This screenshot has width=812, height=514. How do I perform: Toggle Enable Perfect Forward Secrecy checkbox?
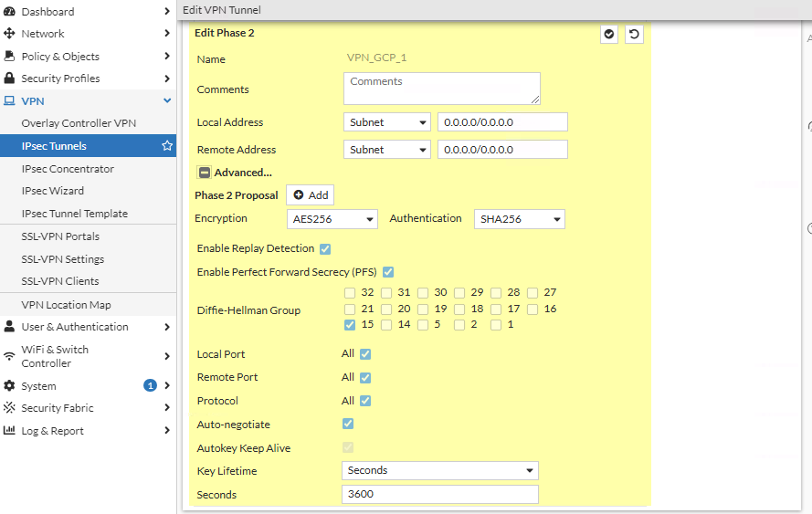pos(388,272)
